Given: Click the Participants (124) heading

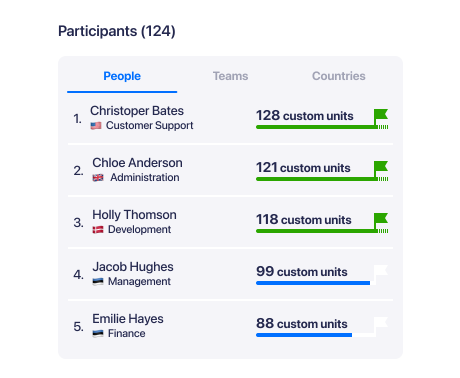Looking at the screenshot, I should click(x=117, y=31).
